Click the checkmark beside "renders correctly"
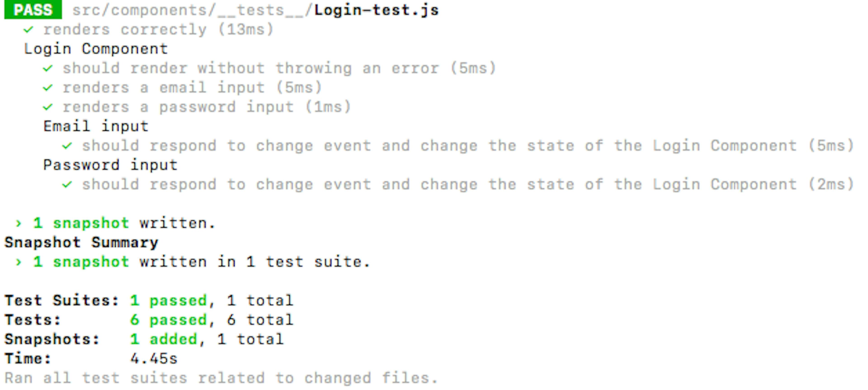 28,30
